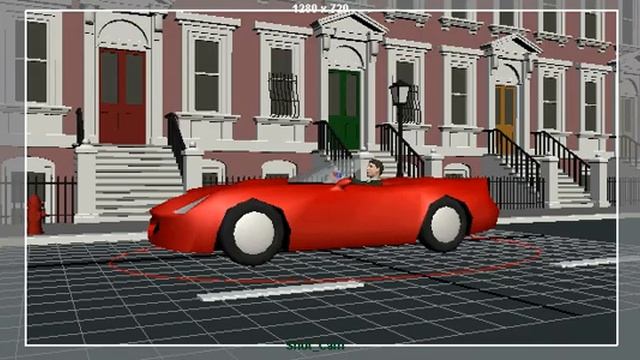The width and height of the screenshot is (640, 360).
Task: Select the driver character in the car
Action: coord(374,172)
